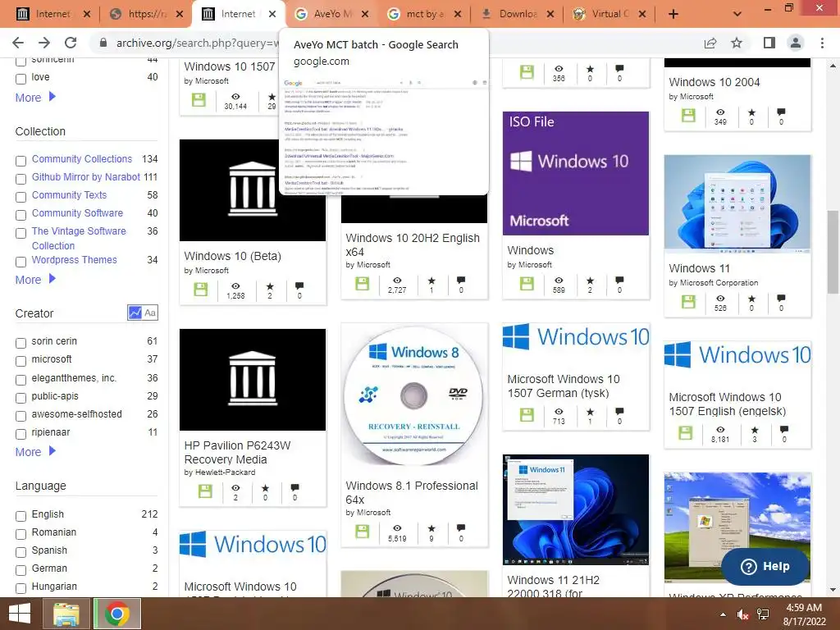
Task: Check the microsoft creator checkbox
Action: pos(21,361)
